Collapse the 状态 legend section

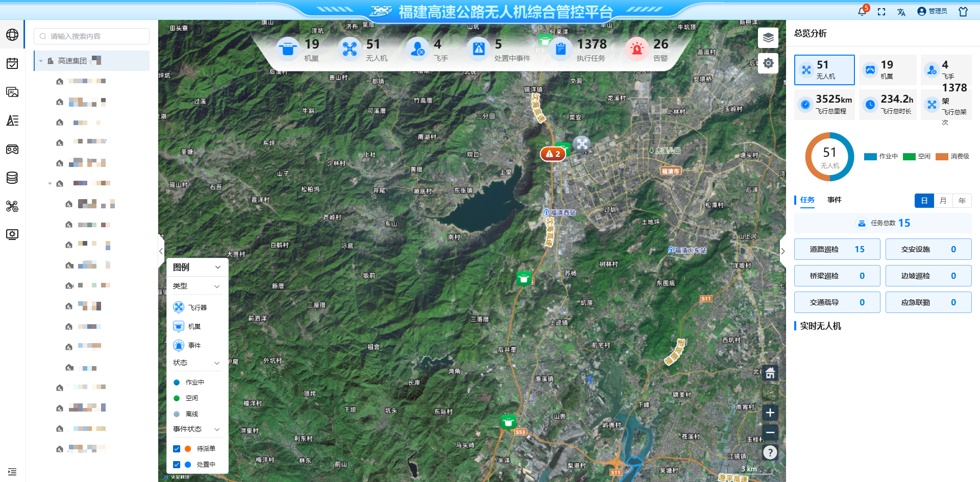217,363
